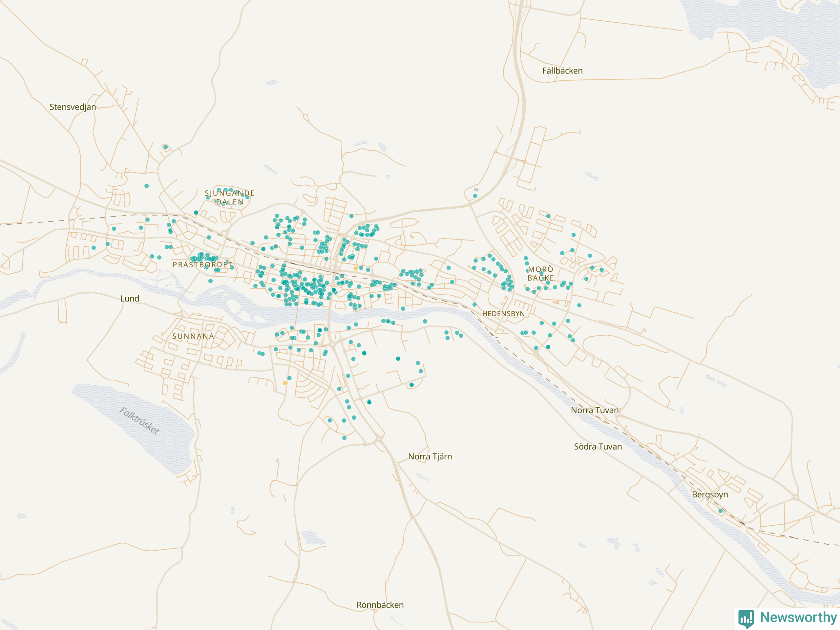This screenshot has width=840, height=630.
Task: Click the gray square marker north of Hedensbyn
Action: (x=476, y=190)
